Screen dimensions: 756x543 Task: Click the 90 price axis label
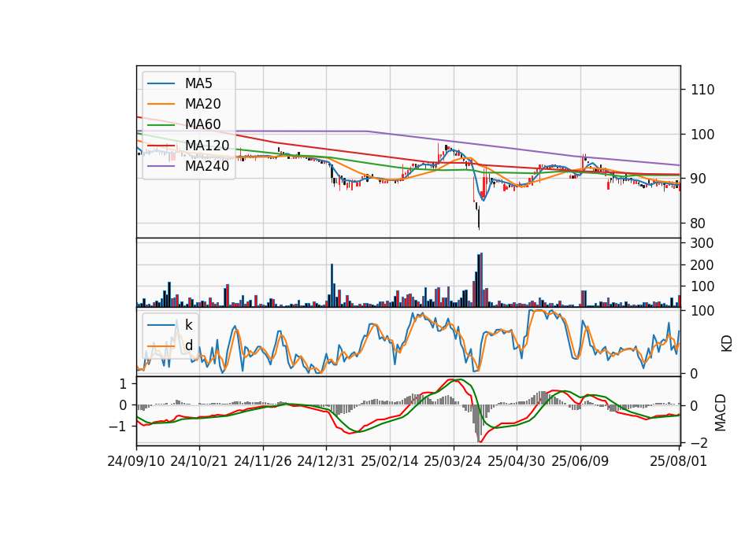(699, 179)
